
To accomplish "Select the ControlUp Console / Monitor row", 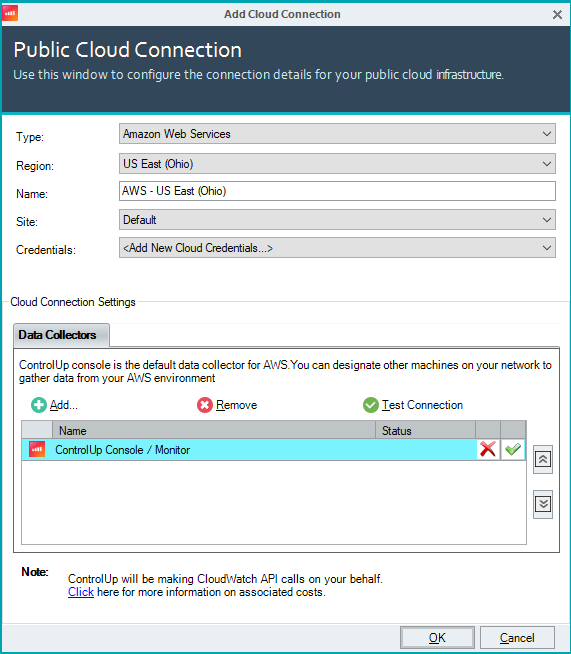I will click(x=274, y=450).
